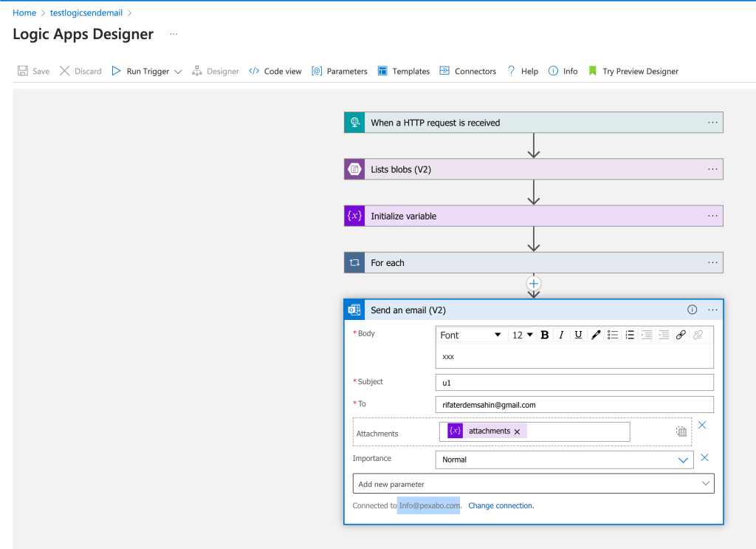Viewport: 756px width, 549px height.
Task: Toggle italic formatting in Body
Action: [x=561, y=335]
